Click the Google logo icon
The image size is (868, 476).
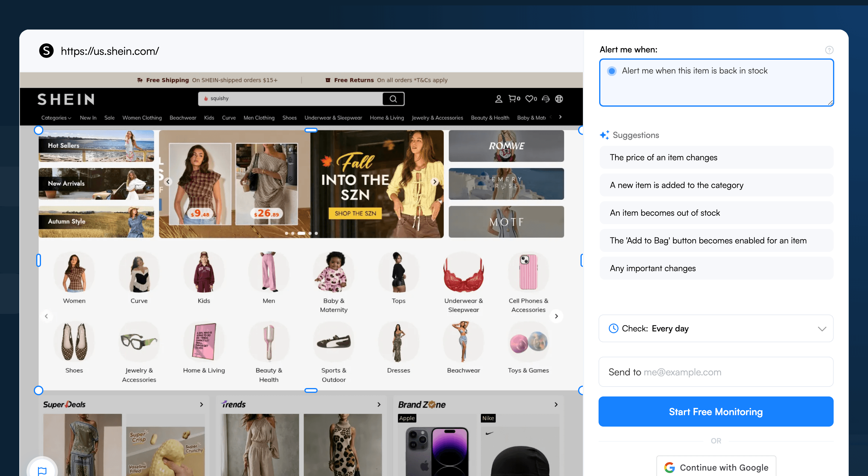click(669, 467)
